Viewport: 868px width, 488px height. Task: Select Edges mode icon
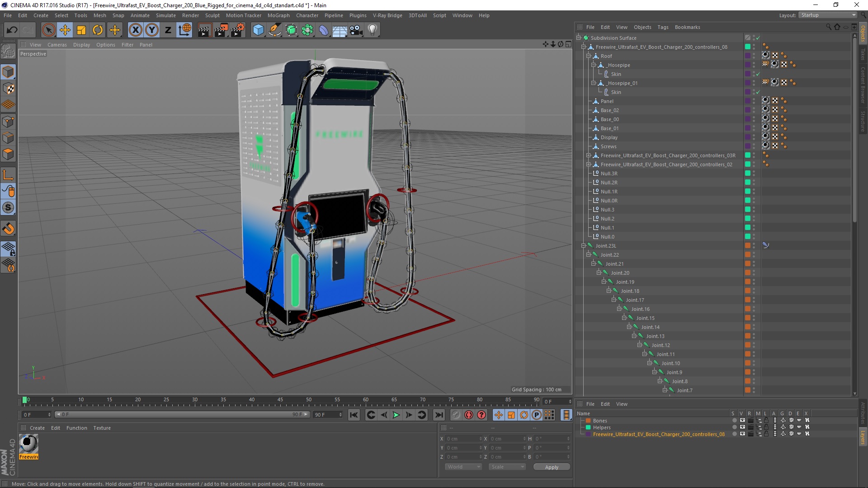coord(8,138)
